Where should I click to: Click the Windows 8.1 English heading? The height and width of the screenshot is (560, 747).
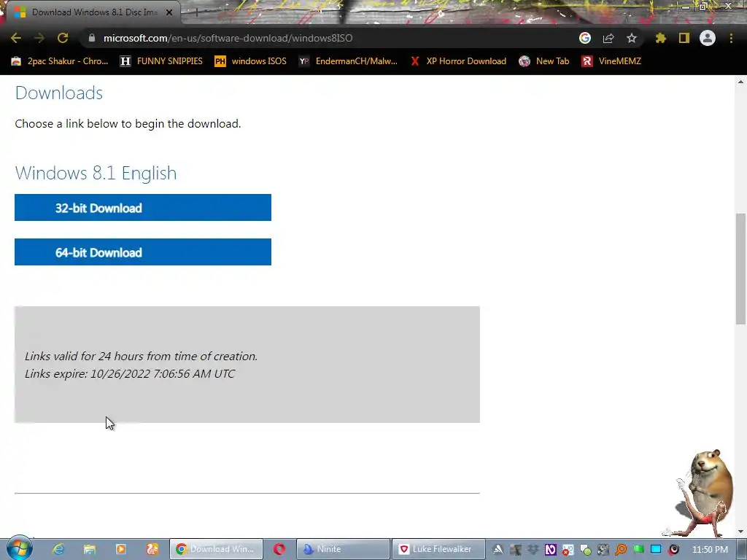point(96,173)
